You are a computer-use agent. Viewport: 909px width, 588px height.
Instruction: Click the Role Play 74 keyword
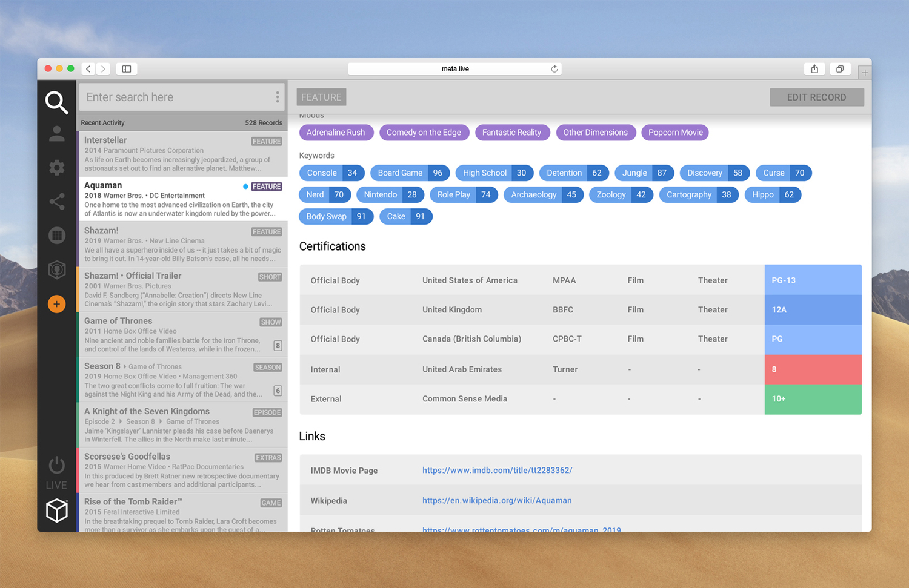464,194
